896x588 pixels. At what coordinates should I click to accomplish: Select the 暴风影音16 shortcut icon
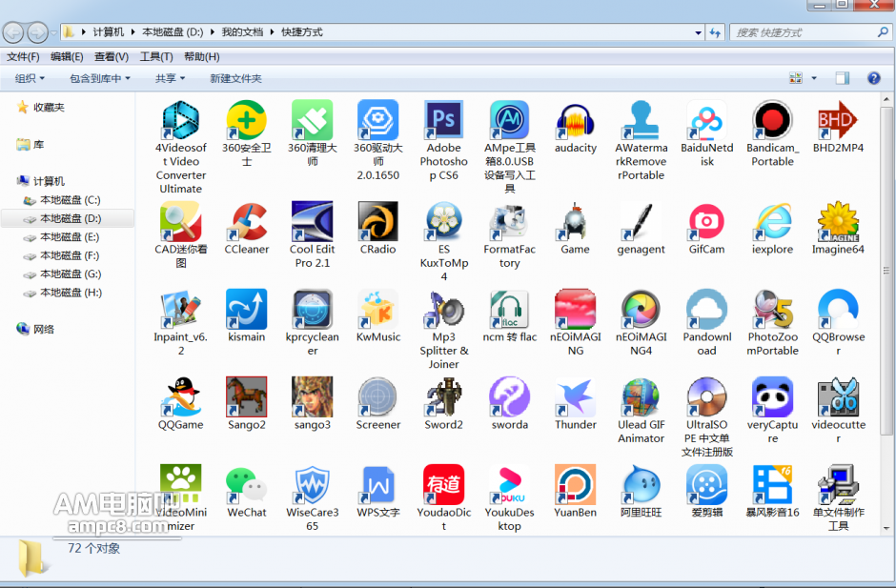pyautogui.click(x=773, y=484)
